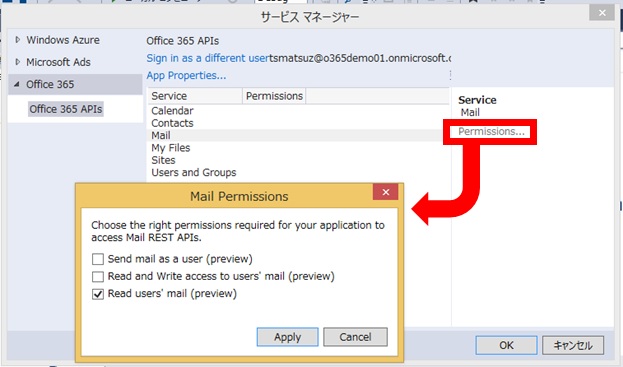Uncheck Read users' mail checkbox
Image resolution: width=623 pixels, height=367 pixels.
coord(98,294)
